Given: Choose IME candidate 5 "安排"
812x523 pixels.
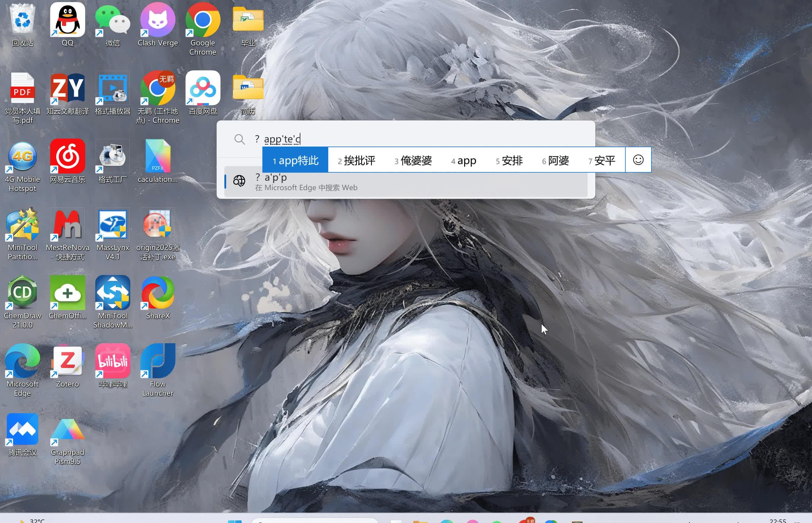Looking at the screenshot, I should point(509,160).
